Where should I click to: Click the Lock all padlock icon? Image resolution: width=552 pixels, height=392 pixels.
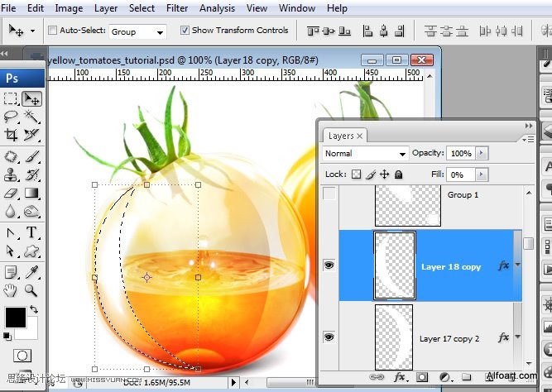click(398, 174)
